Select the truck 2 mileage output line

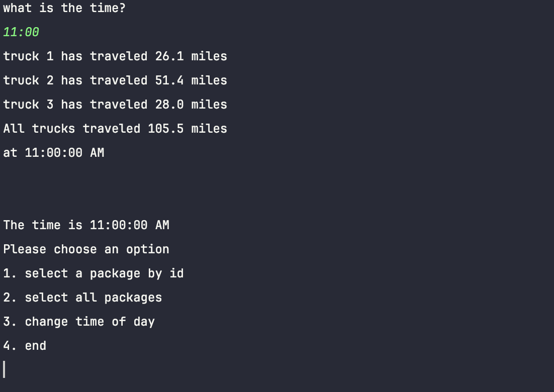point(115,80)
